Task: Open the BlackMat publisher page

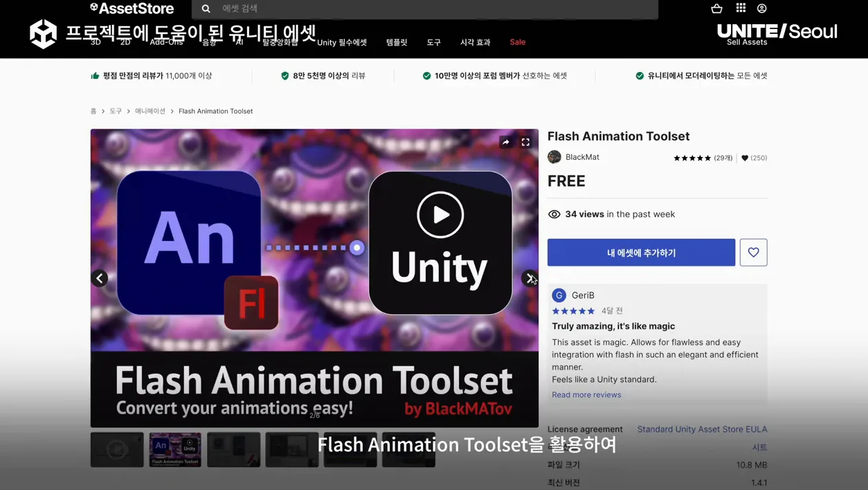Action: click(582, 157)
